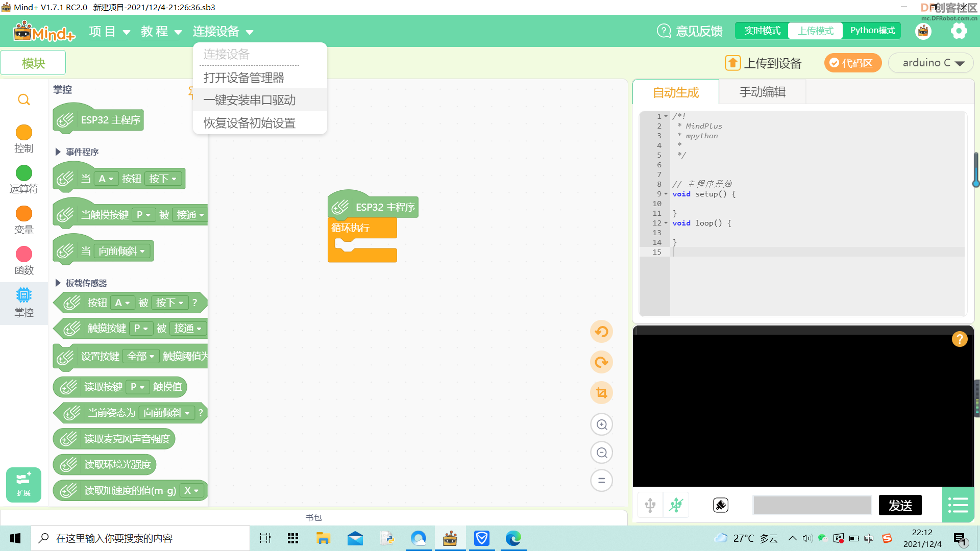Click the crop screenshot workspace icon

[601, 393]
